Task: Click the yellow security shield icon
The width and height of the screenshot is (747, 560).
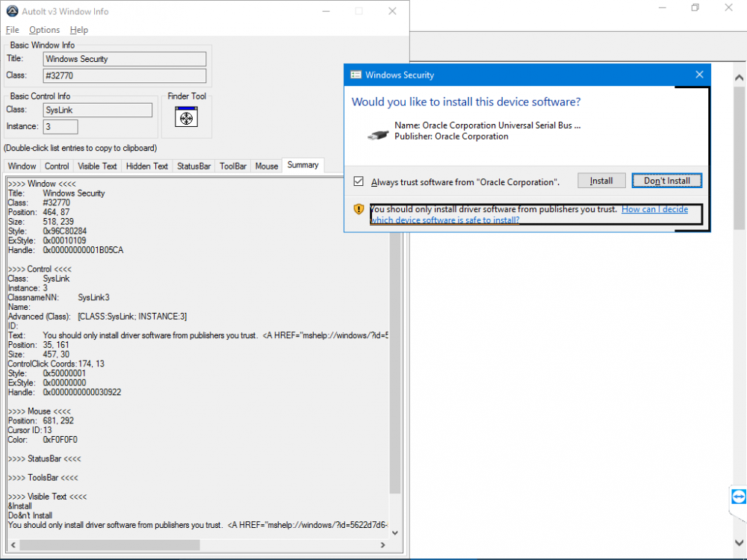Action: pyautogui.click(x=359, y=209)
